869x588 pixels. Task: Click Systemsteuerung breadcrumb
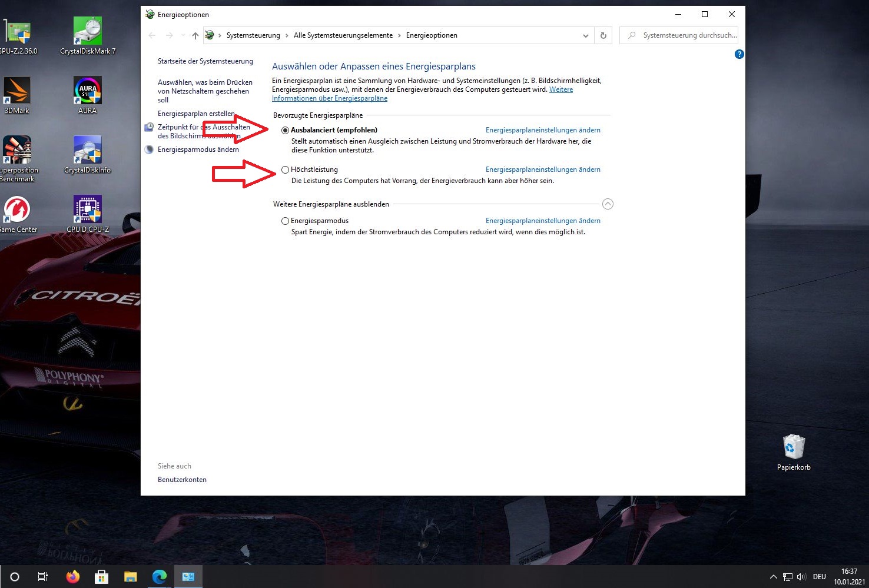(x=253, y=35)
